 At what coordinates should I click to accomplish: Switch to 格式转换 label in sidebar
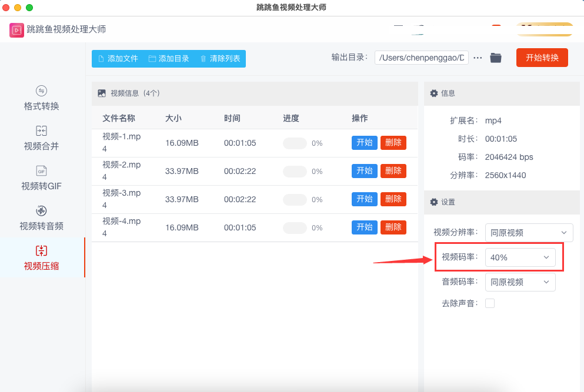[41, 106]
